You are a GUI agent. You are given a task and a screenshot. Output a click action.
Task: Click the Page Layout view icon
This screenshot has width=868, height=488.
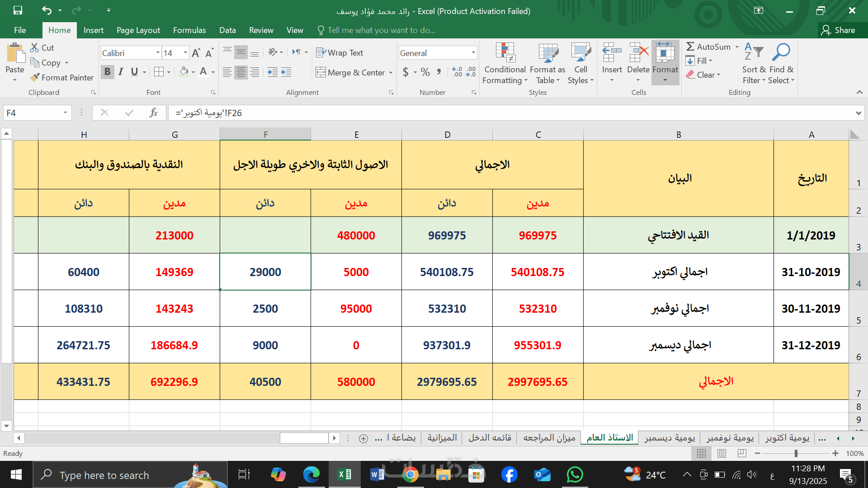(722, 453)
